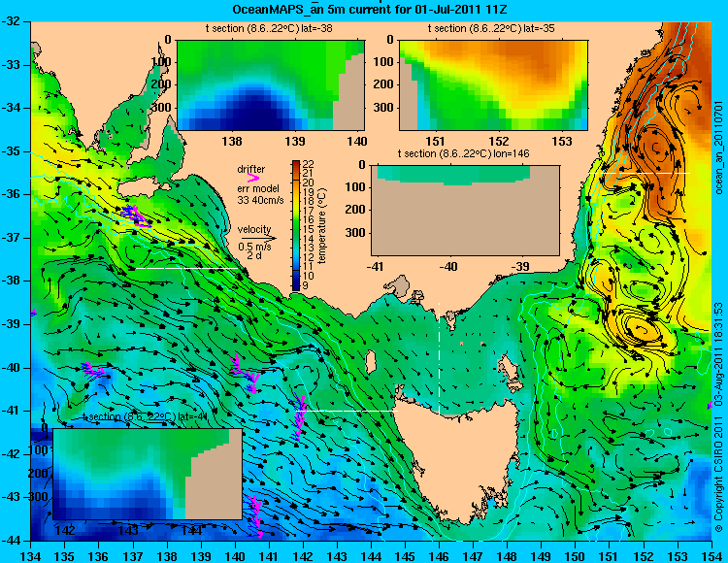
Task: Click the '9' value on the temperature scale
Action: [x=305, y=285]
